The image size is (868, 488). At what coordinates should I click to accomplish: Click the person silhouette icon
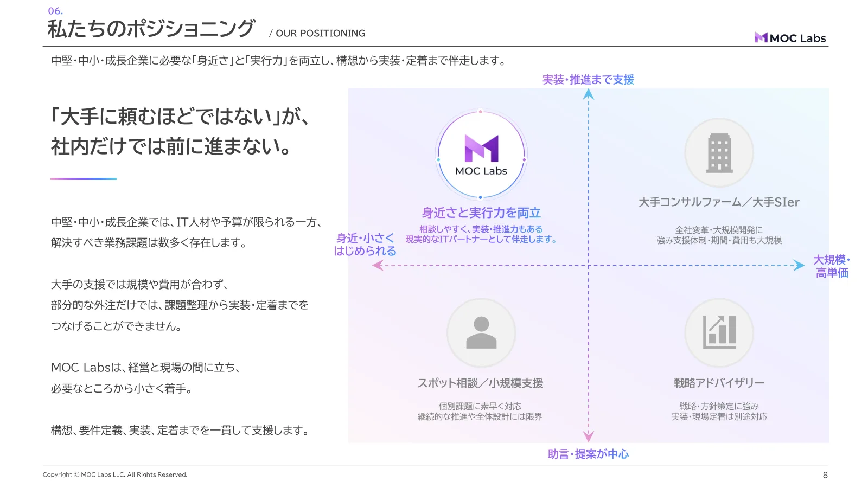(481, 332)
